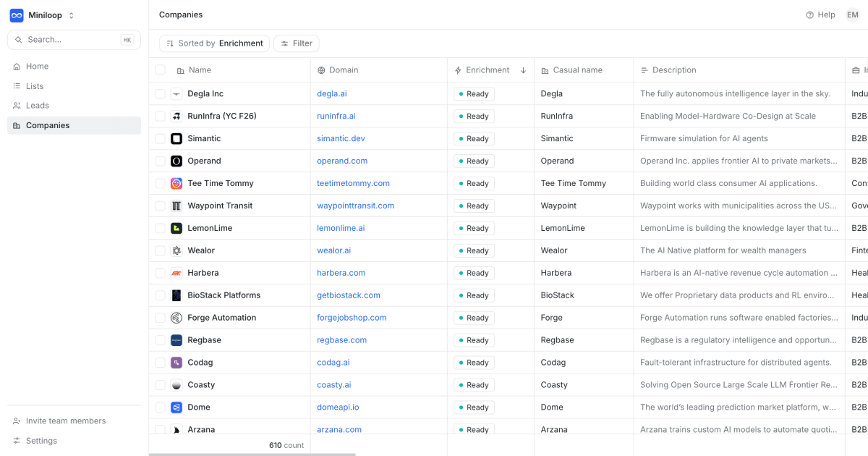The width and height of the screenshot is (868, 456).
Task: Check the Degla Inc row checkbox
Action: (x=161, y=94)
